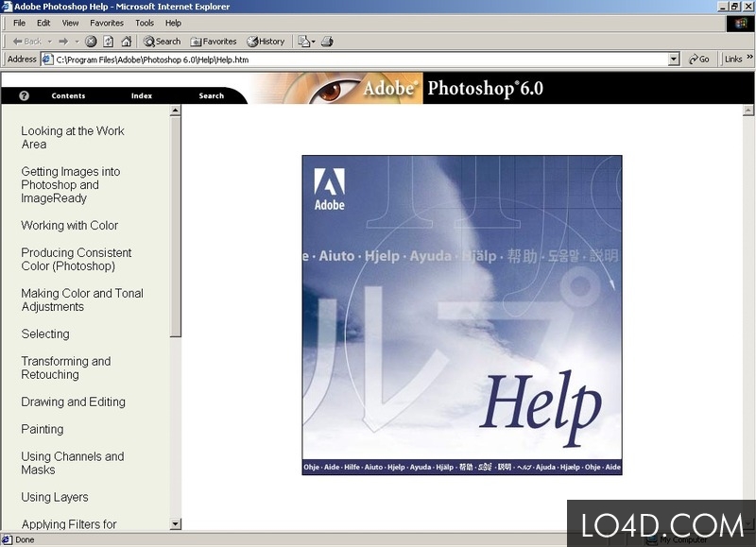Viewport: 756px width, 547px height.
Task: Open the Back history dropdown arrow
Action: coord(50,42)
